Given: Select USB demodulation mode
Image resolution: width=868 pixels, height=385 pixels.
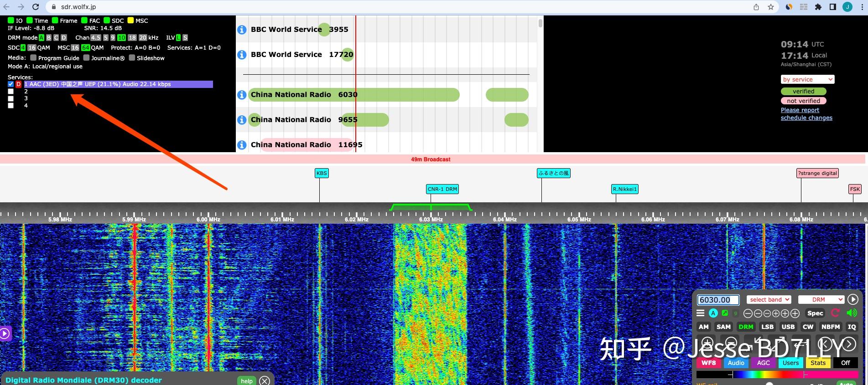Looking at the screenshot, I should [788, 327].
